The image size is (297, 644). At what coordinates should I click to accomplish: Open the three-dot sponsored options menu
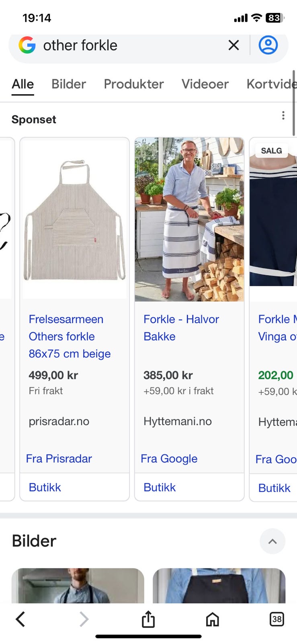point(283,116)
